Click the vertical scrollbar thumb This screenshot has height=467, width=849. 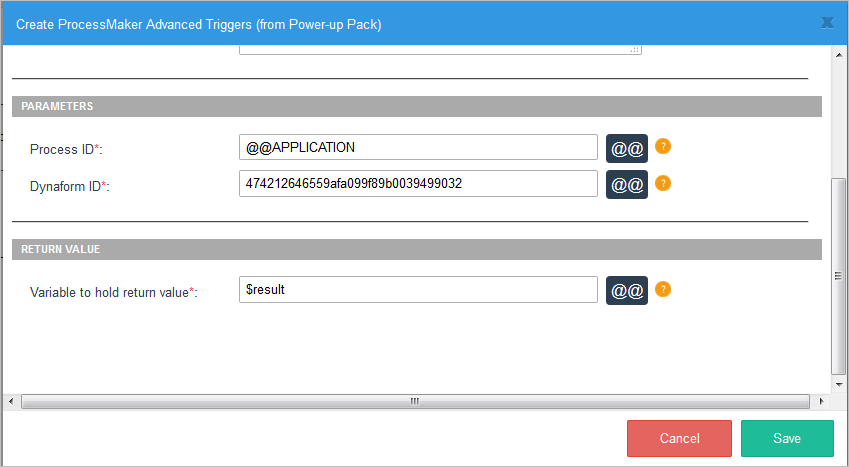[840, 275]
